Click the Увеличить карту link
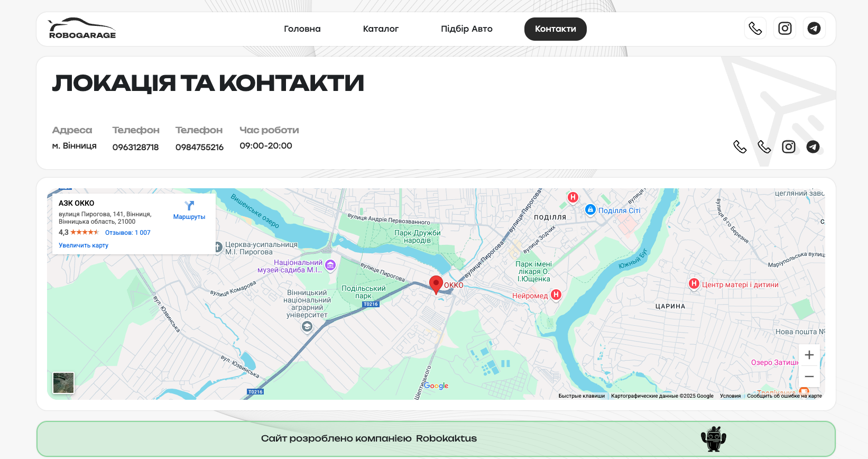The height and width of the screenshot is (459, 868). [84, 245]
